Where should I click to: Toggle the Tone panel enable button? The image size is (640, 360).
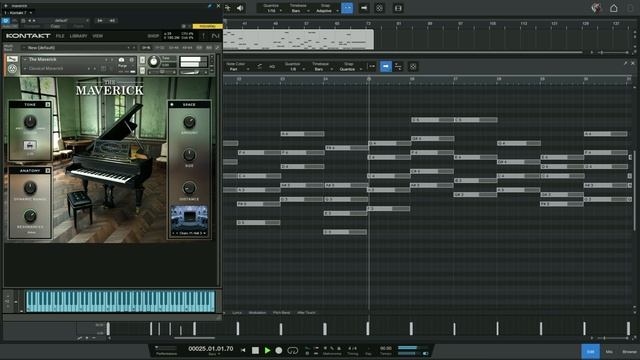pyautogui.click(x=48, y=105)
